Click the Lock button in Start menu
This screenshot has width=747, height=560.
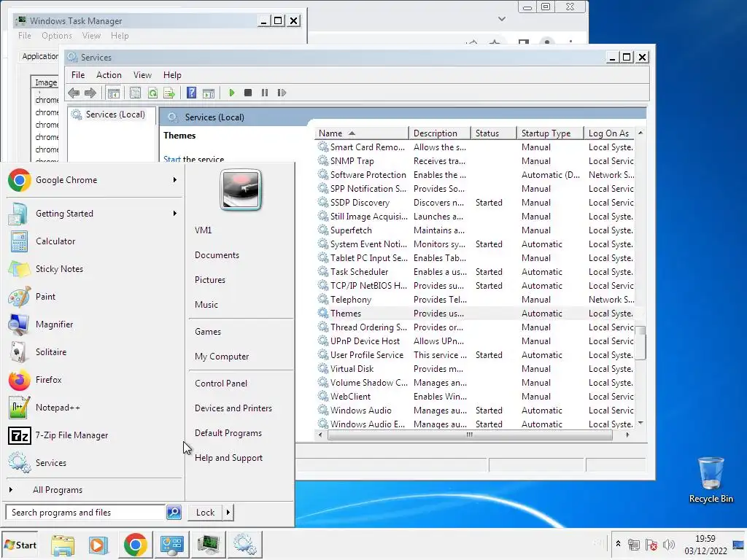tap(205, 513)
